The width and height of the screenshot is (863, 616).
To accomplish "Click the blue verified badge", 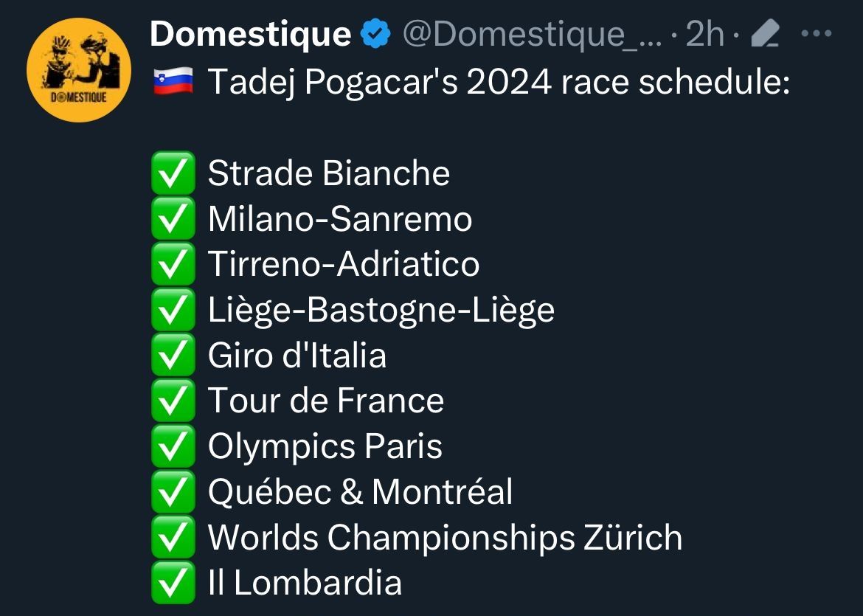I will (x=375, y=34).
